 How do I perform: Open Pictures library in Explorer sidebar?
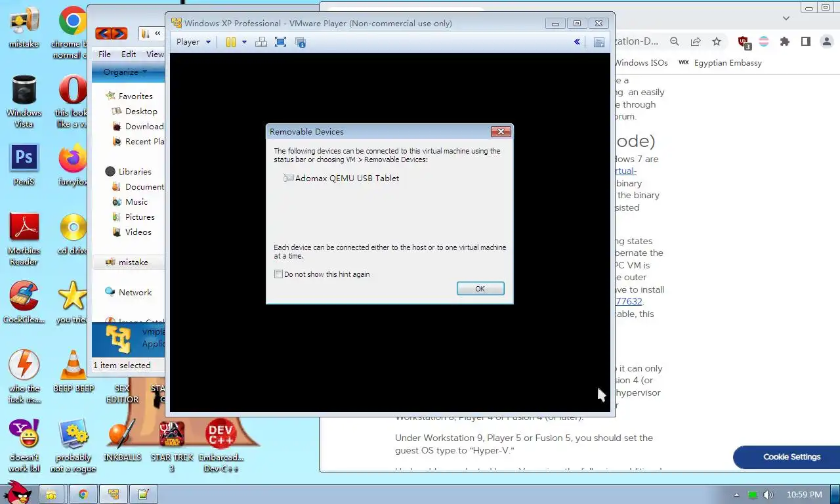140,217
